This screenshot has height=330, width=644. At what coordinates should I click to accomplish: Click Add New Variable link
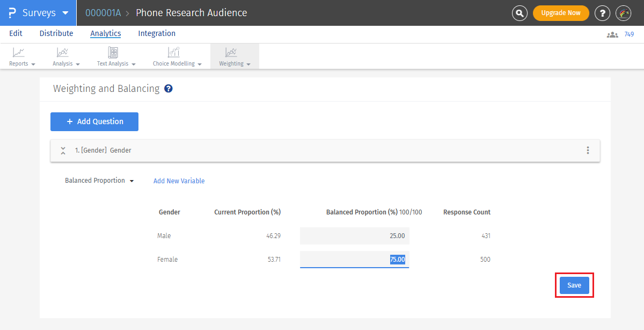click(179, 181)
